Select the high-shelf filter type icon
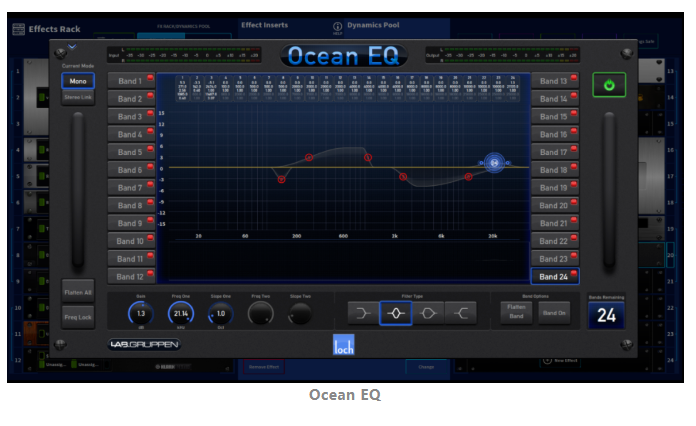 [460, 313]
